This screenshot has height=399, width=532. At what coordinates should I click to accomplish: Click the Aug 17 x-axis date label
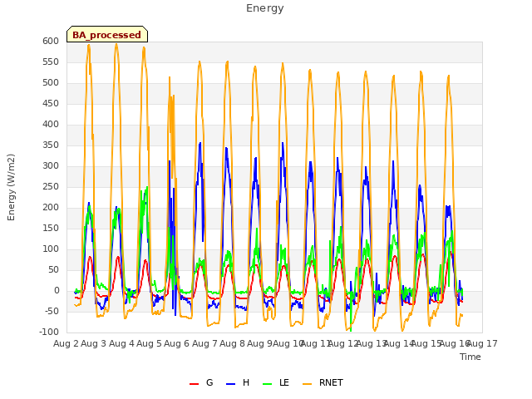[482, 343]
